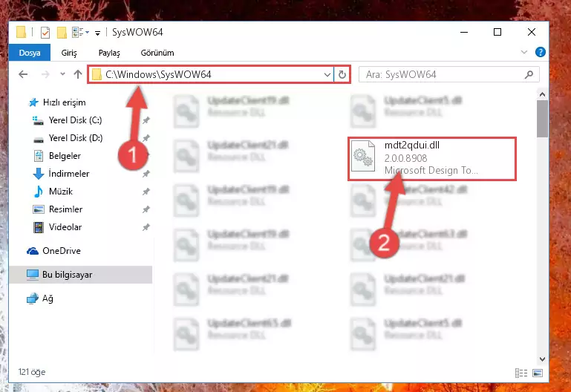The width and height of the screenshot is (571, 392).
Task: Open the Customize Quick Access Toolbar dropdown arrow
Action: point(97,33)
